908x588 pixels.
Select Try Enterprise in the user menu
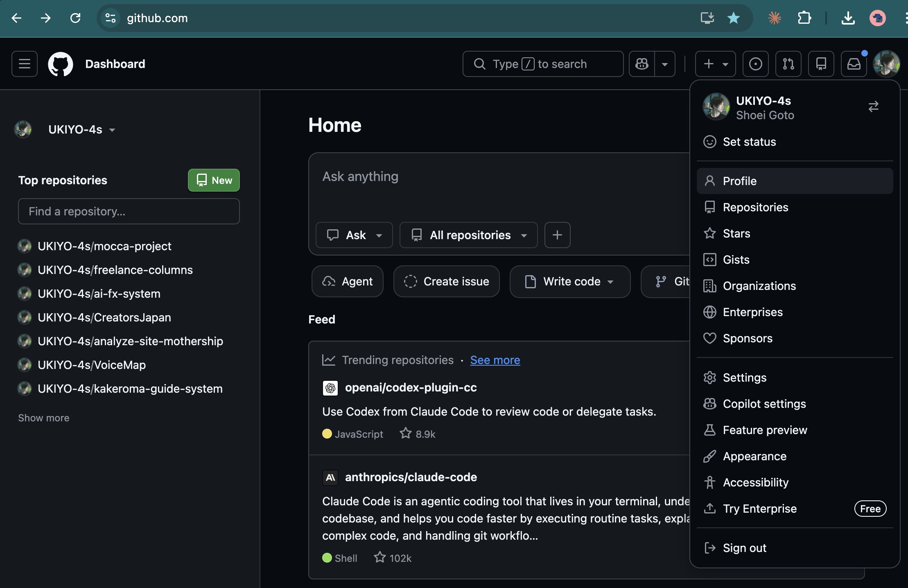pyautogui.click(x=795, y=509)
